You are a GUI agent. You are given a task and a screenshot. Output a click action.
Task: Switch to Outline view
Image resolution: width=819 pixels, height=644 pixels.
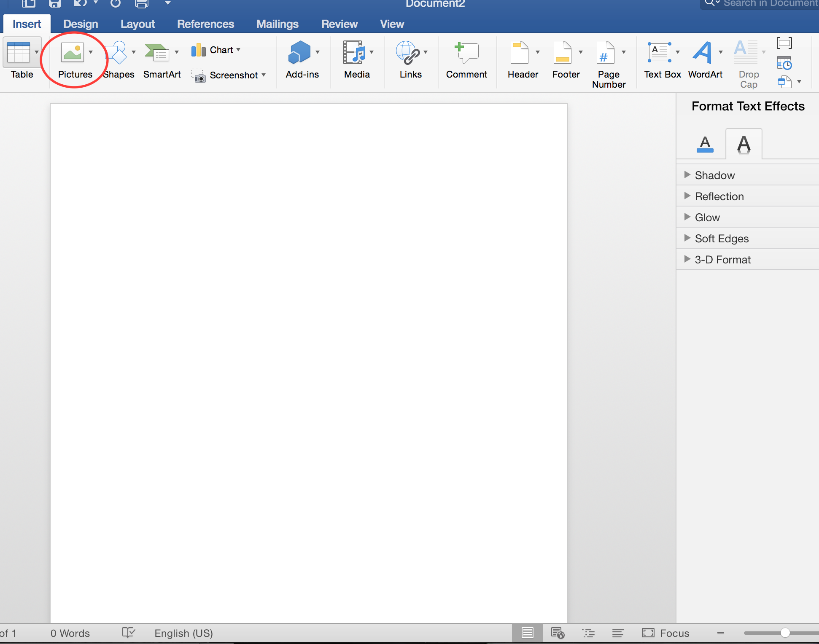[588, 633]
